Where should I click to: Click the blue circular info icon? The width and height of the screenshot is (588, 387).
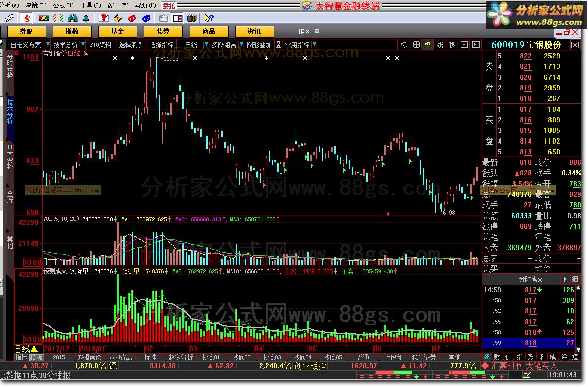tap(146, 18)
